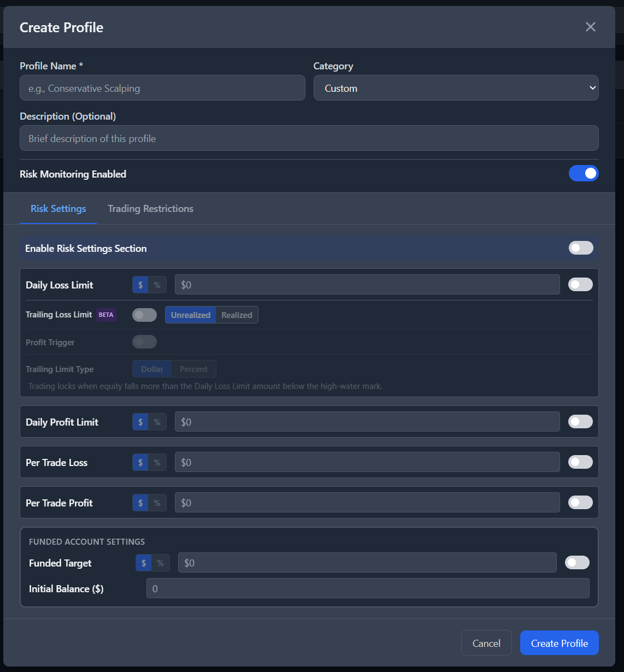
Task: Select percent unit for Per Trade Profit
Action: coord(157,503)
